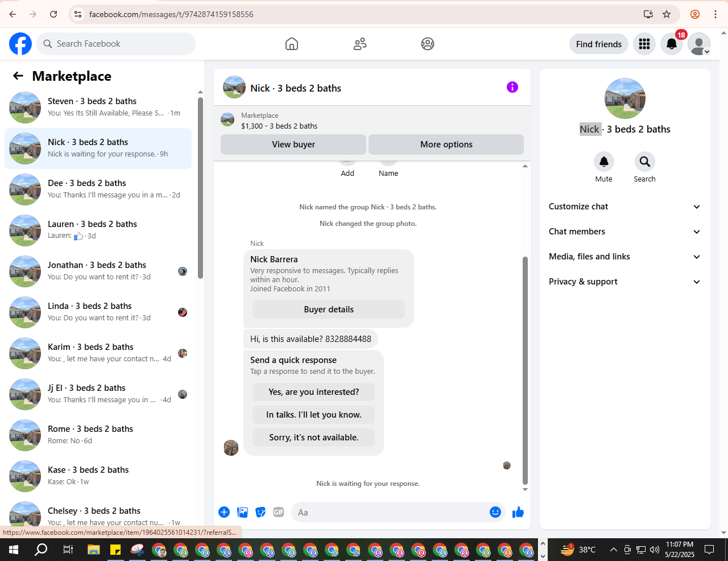Open the purple conversation information icon
728x561 pixels.
[512, 87]
